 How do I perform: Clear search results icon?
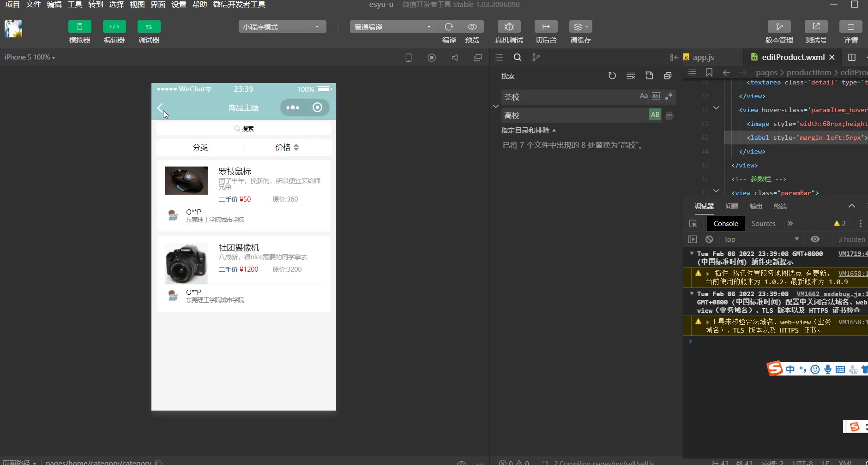click(x=631, y=76)
